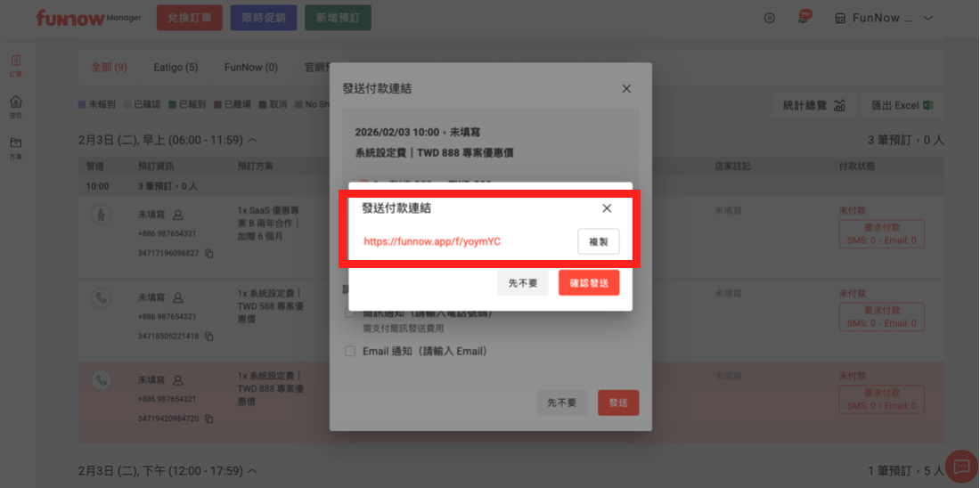Copy booking number 34717196096827 icon
Viewport: 980px width, 488px height.
pyautogui.click(x=209, y=254)
